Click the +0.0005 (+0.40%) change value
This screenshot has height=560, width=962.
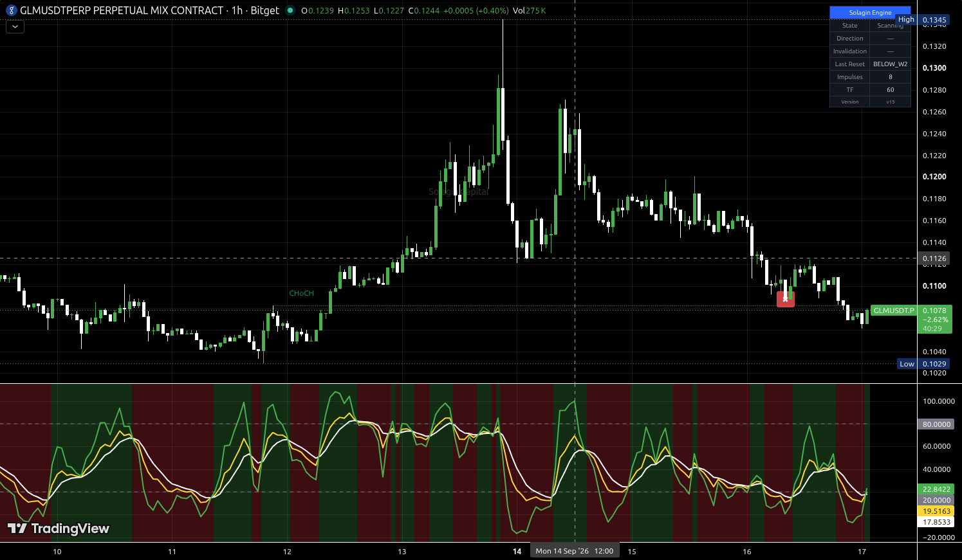[476, 11]
